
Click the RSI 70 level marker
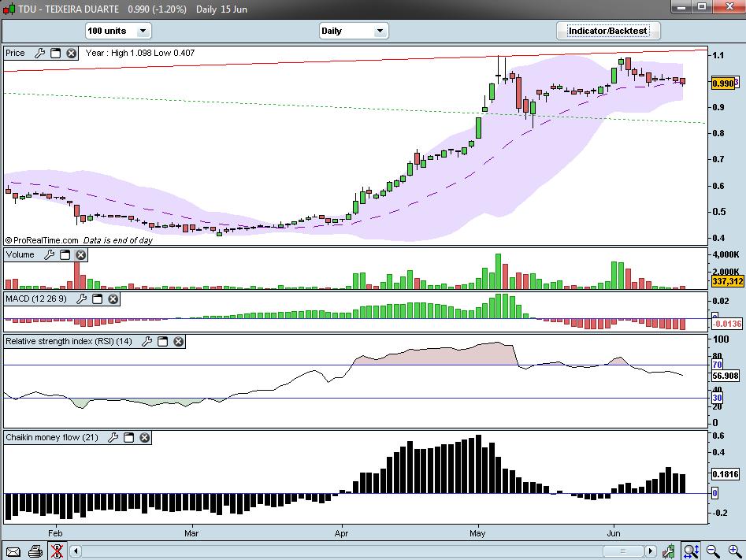point(717,365)
